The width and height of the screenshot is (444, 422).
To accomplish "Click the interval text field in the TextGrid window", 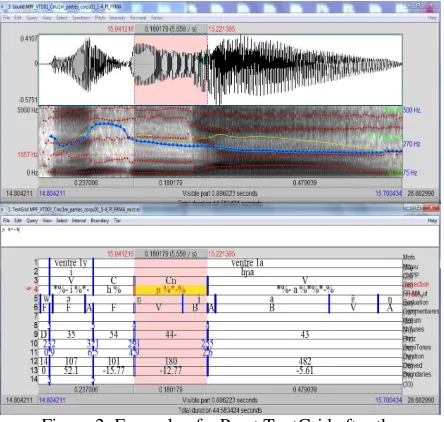I will coord(220,236).
